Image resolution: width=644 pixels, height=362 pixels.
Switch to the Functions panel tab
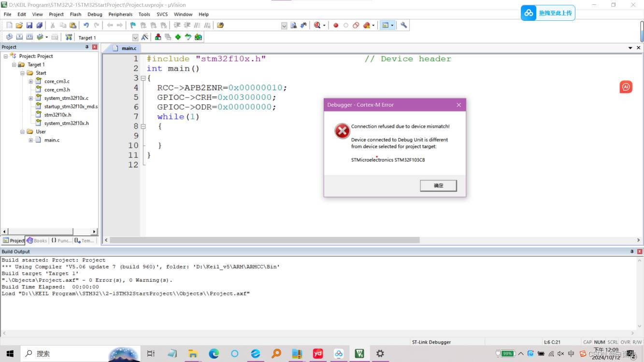(x=61, y=240)
